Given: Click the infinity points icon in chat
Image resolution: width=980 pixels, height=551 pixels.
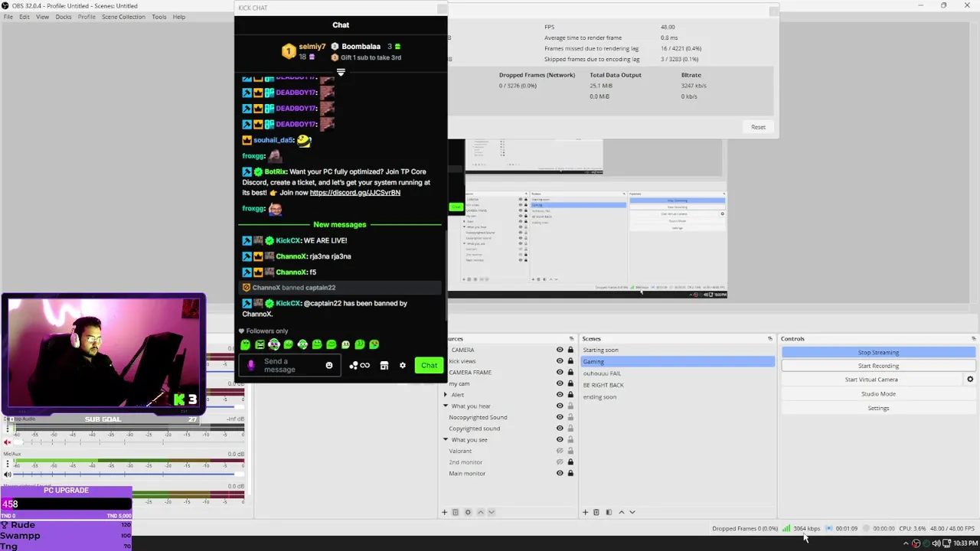Looking at the screenshot, I should 364,366.
